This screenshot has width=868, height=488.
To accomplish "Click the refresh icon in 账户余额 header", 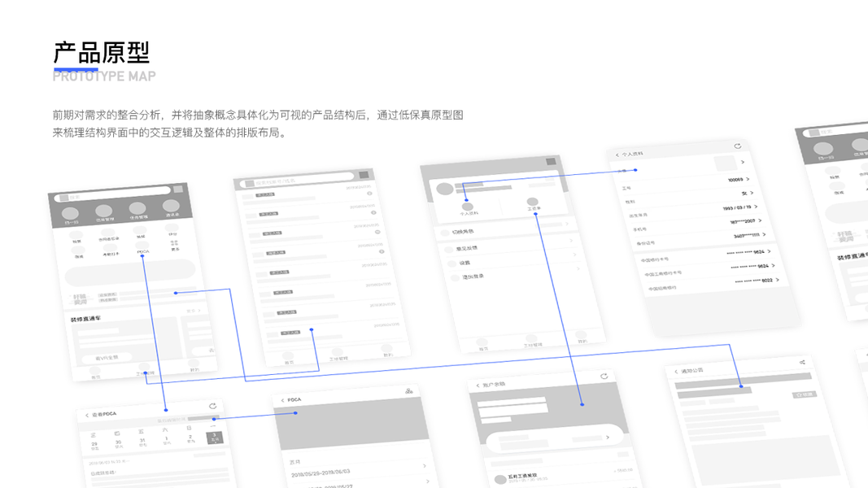I will click(604, 377).
